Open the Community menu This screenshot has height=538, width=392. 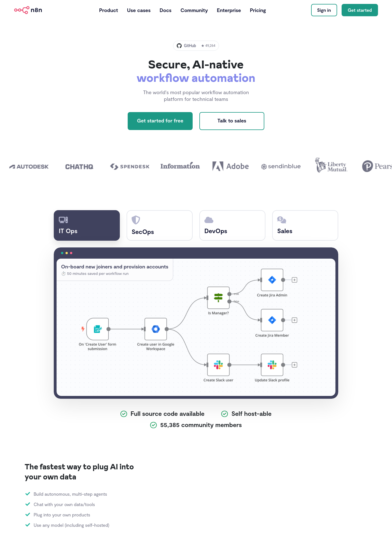point(194,10)
